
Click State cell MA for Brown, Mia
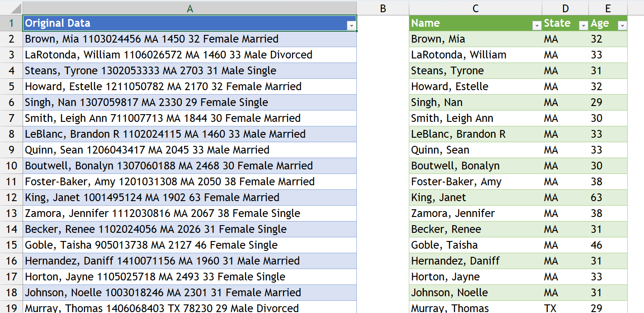(565, 39)
